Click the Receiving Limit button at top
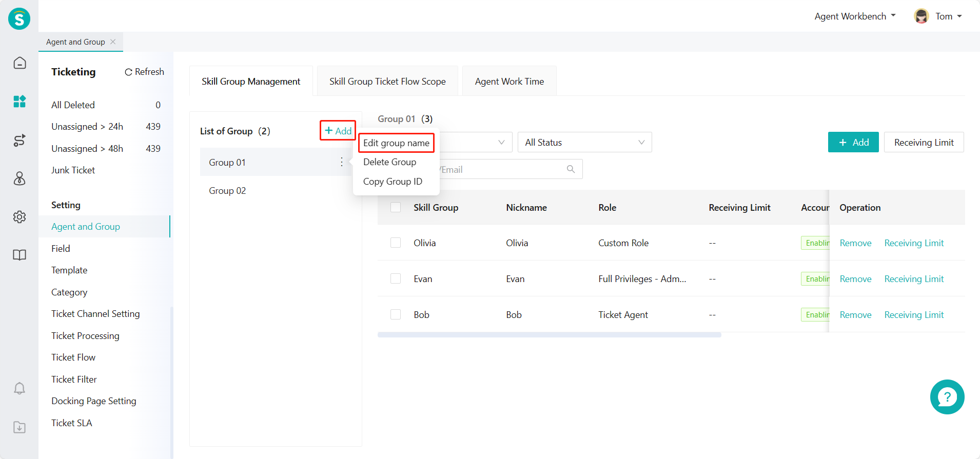Image resolution: width=980 pixels, height=459 pixels. click(924, 142)
